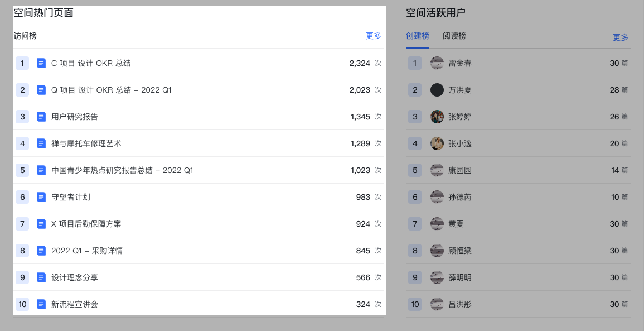Open 雷金春's avatar
644x331 pixels.
point(437,63)
